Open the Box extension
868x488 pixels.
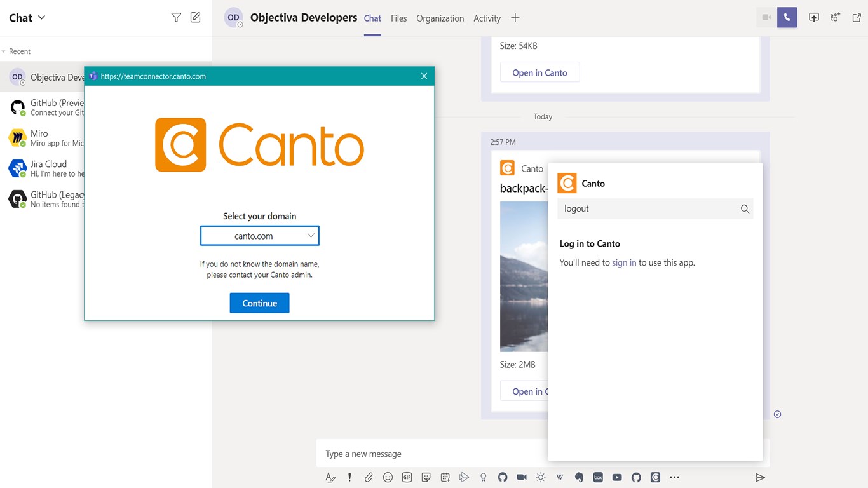pos(598,477)
